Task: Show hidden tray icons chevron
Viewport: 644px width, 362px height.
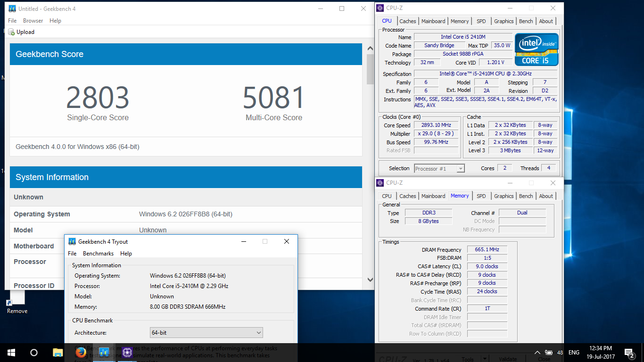Action: pos(537,353)
